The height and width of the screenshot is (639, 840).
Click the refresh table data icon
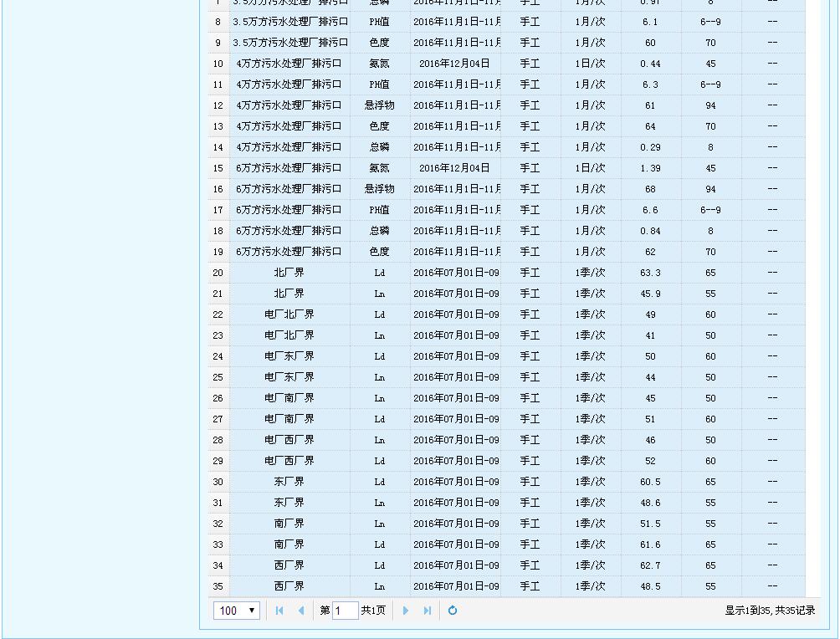coord(453,611)
